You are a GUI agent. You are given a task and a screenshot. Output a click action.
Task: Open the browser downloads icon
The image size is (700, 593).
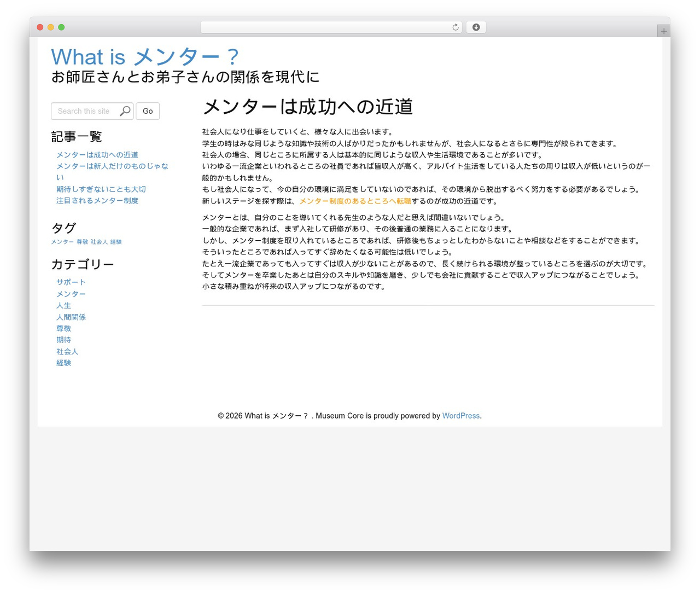[476, 27]
